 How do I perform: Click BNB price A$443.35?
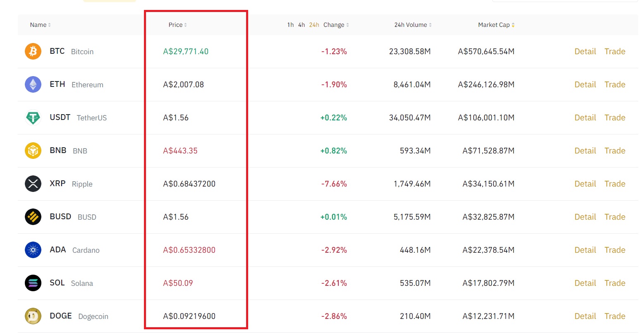180,151
